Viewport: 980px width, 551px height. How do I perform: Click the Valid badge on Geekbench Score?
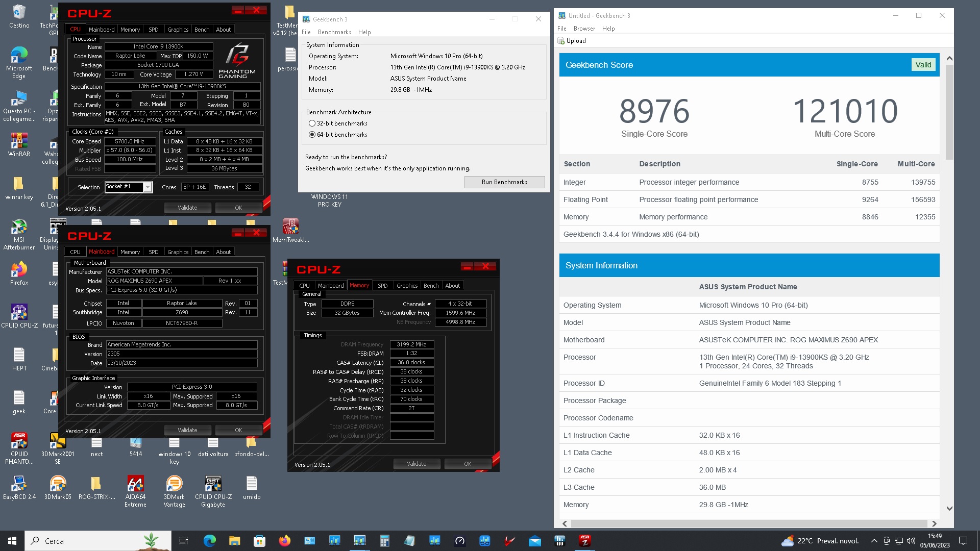click(x=923, y=65)
